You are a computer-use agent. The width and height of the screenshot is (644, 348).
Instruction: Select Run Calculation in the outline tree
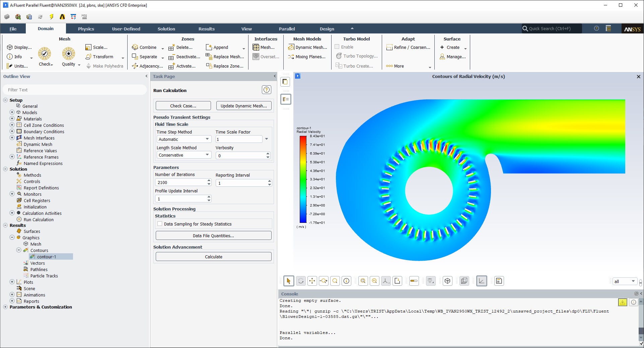pos(39,220)
